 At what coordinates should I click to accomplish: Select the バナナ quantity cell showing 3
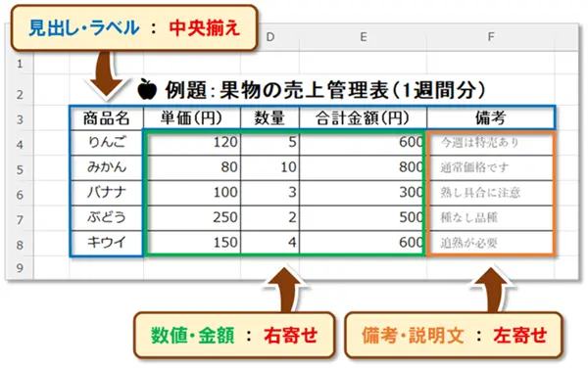click(x=269, y=193)
